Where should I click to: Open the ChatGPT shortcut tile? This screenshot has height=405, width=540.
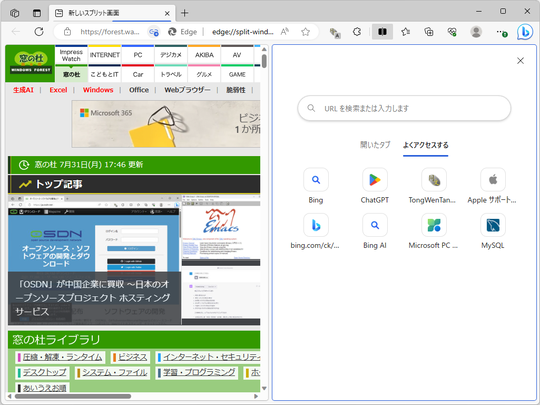coord(375,186)
